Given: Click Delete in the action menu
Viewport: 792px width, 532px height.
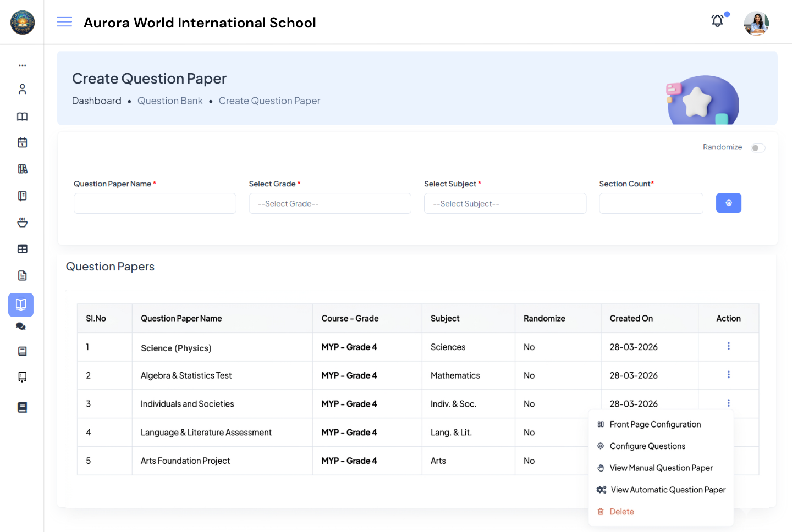Looking at the screenshot, I should [x=622, y=511].
